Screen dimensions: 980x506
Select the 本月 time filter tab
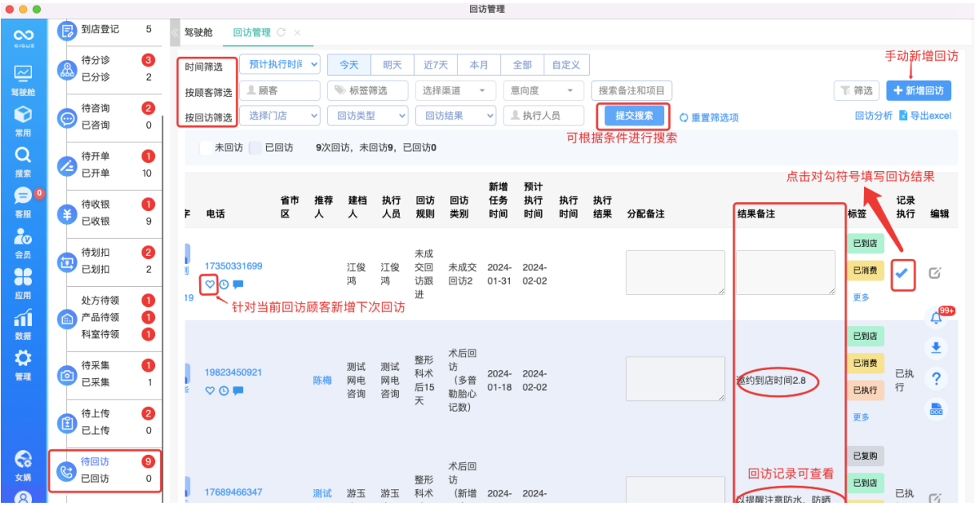(x=478, y=65)
